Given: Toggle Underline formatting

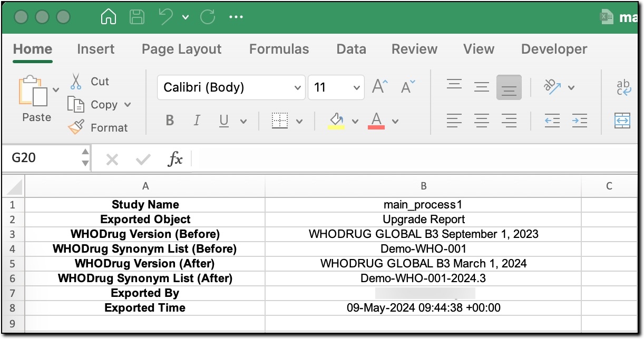Looking at the screenshot, I should (224, 121).
